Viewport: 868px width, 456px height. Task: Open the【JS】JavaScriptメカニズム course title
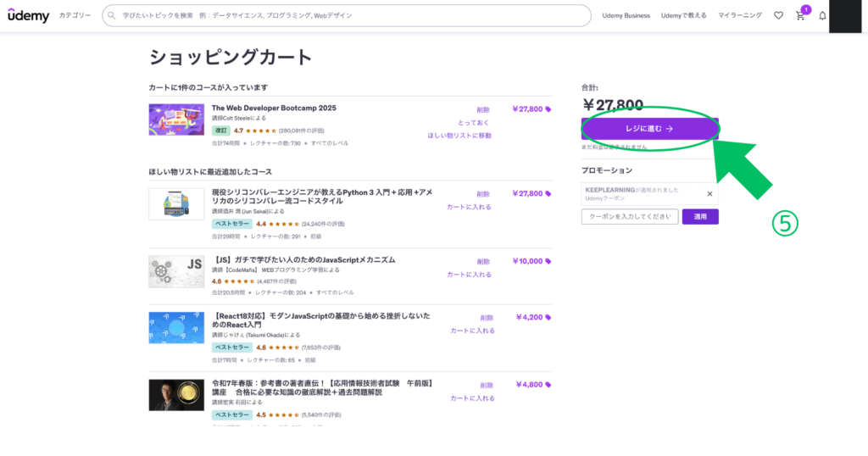(303, 259)
